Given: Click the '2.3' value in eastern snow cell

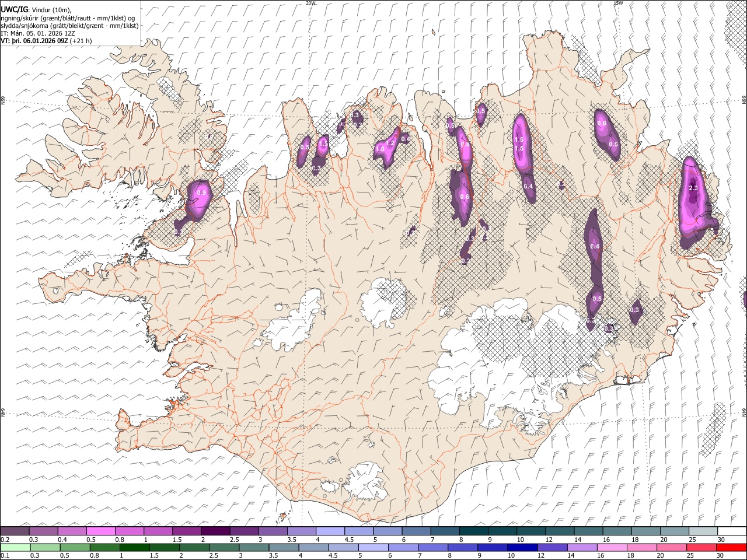Looking at the screenshot, I should [x=693, y=188].
